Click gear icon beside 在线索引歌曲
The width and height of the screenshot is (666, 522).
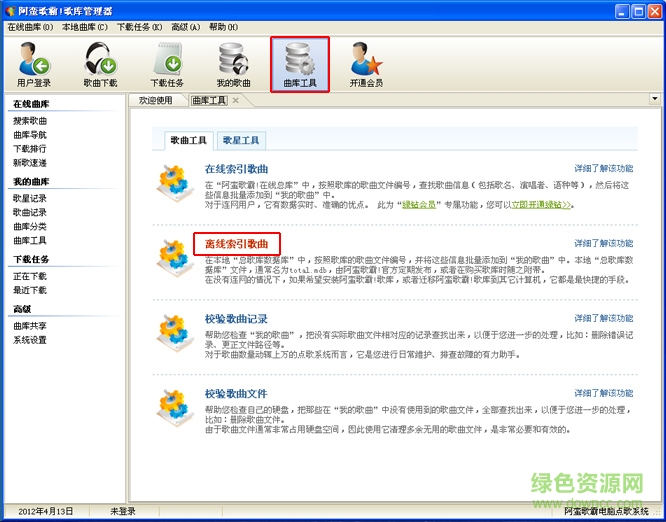pyautogui.click(x=175, y=183)
